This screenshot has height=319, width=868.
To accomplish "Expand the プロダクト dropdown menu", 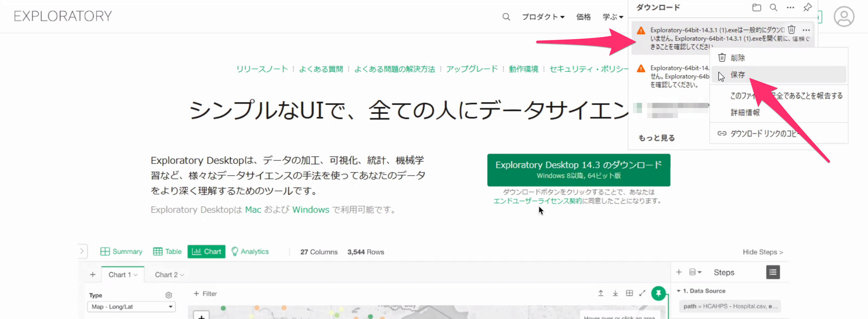I will (x=543, y=17).
